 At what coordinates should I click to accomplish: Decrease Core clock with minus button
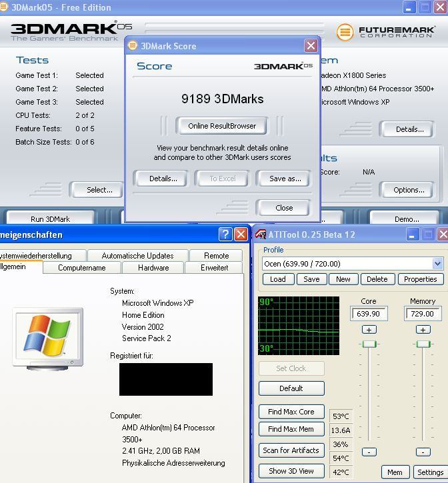[x=369, y=452]
